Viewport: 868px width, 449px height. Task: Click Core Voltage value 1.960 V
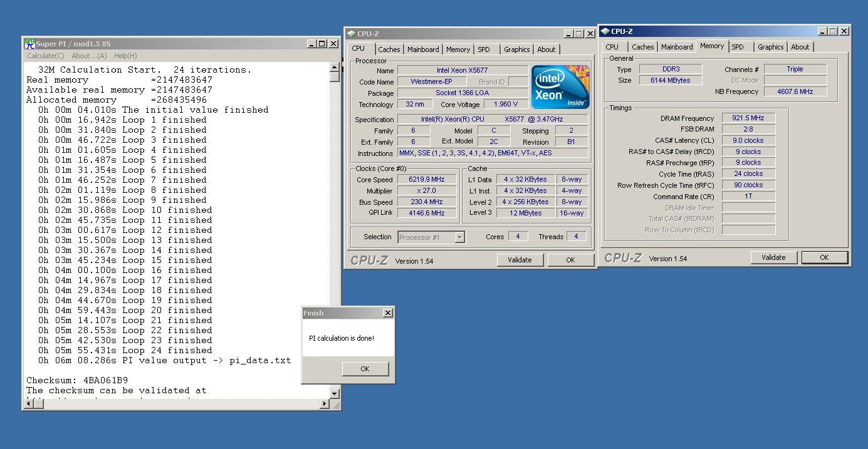pos(506,104)
